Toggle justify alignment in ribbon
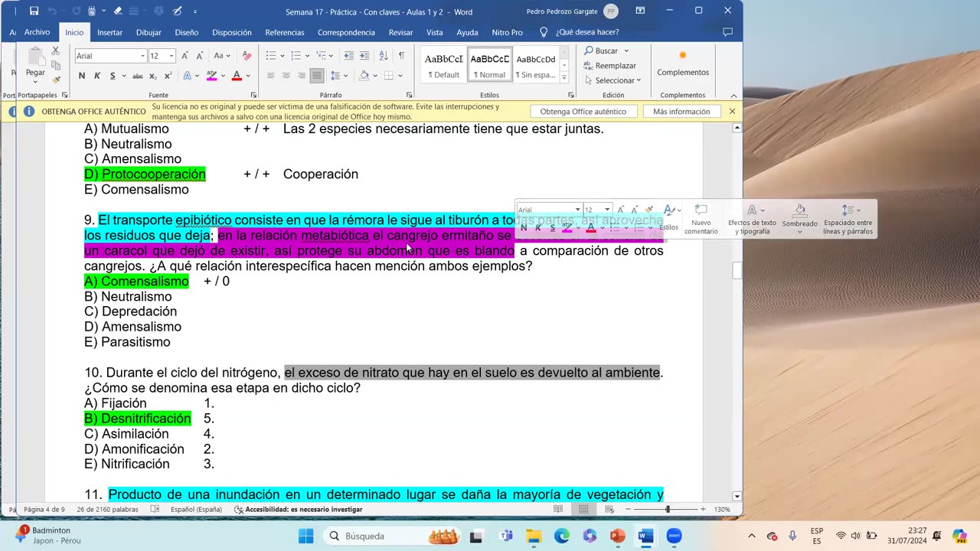This screenshot has height=551, width=980. point(316,76)
